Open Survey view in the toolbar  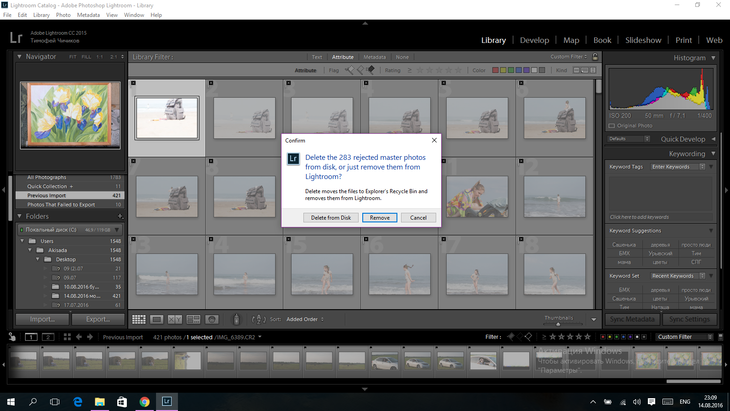coord(193,319)
